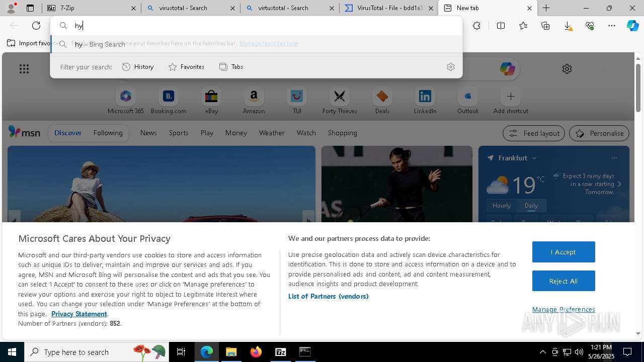This screenshot has width=644, height=362.
Task: Switch to the 7-Zip tab
Action: 92,8
